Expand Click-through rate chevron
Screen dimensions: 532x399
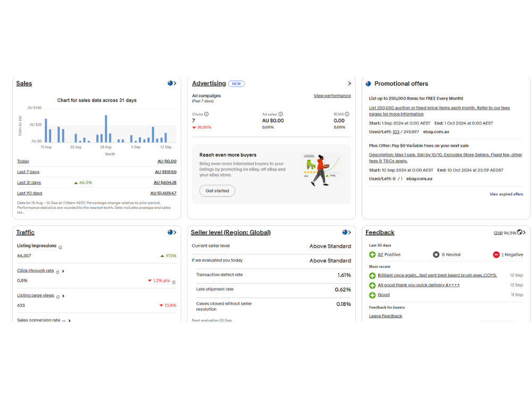(x=63, y=271)
